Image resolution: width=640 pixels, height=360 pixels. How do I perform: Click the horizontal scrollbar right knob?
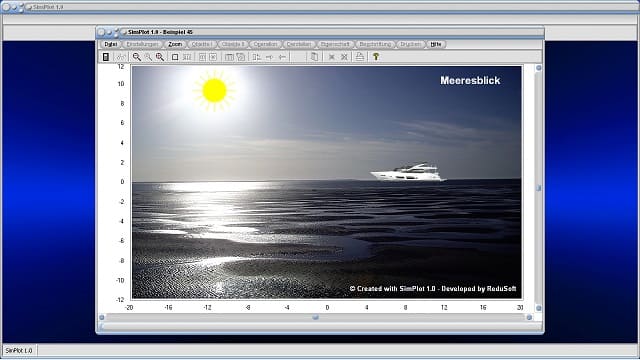[x=529, y=317]
